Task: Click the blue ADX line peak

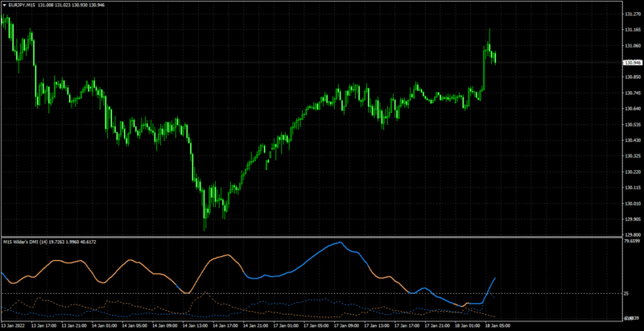Action: (340, 242)
